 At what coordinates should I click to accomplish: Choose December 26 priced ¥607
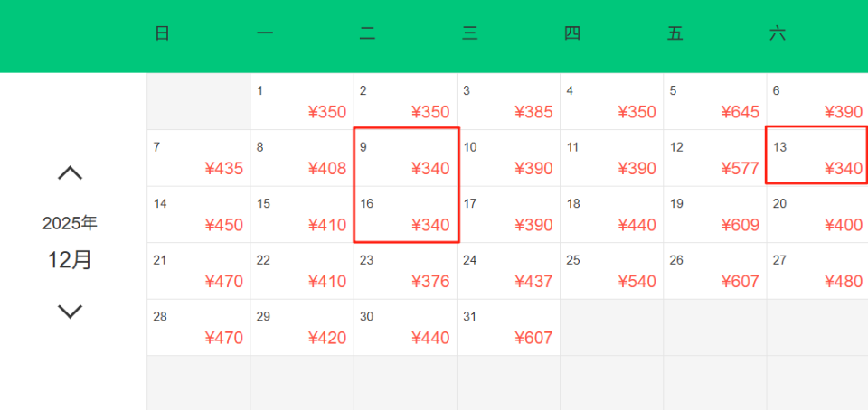point(714,271)
